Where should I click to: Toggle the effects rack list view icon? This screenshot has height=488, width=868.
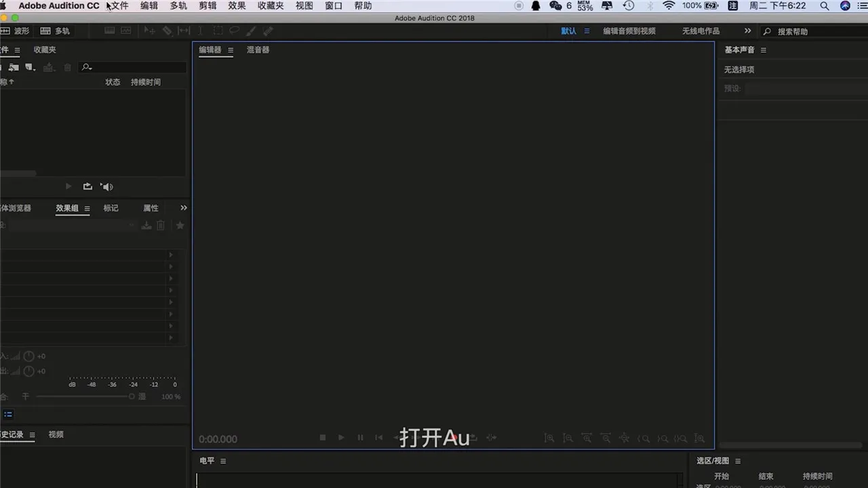tap(8, 414)
